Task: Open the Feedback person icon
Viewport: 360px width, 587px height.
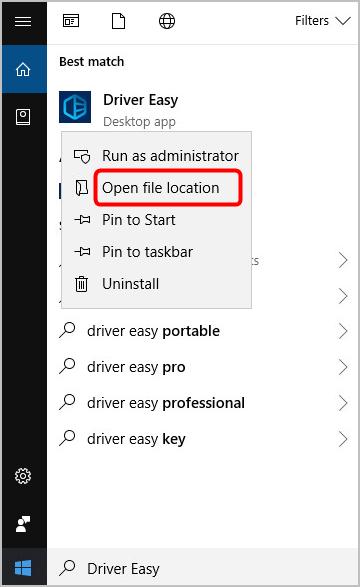Action: pos(23,524)
